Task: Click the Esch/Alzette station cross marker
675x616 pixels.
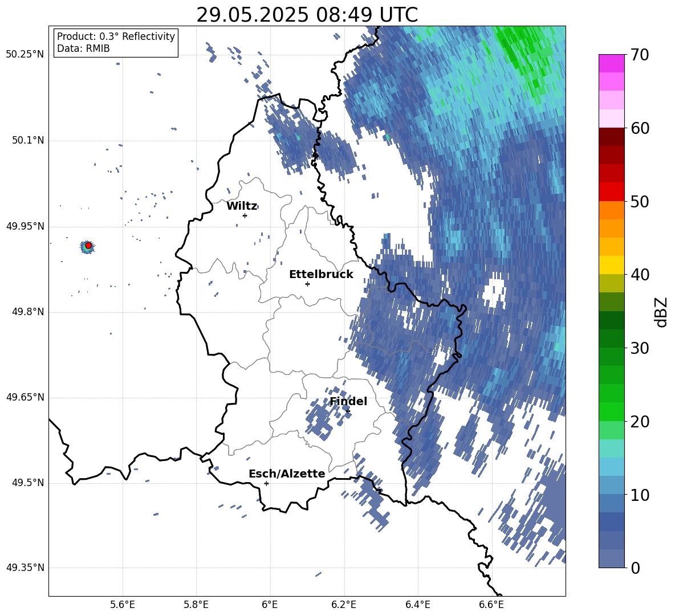Action: click(x=266, y=483)
